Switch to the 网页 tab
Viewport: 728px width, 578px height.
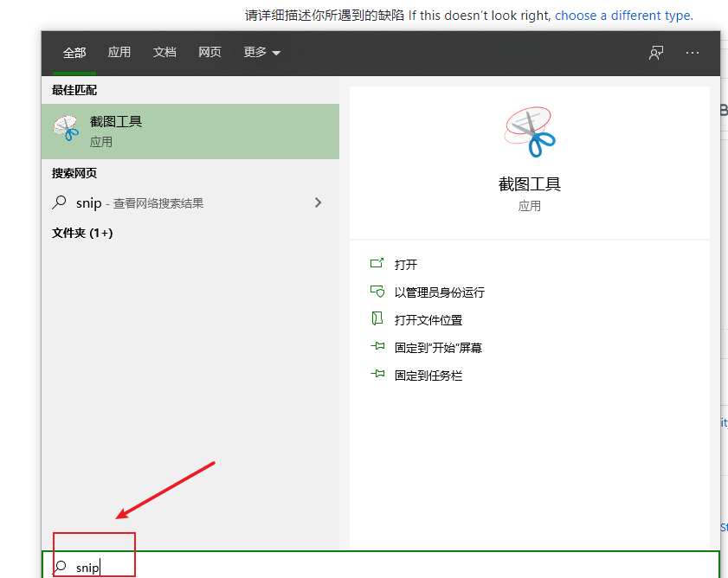pos(209,53)
